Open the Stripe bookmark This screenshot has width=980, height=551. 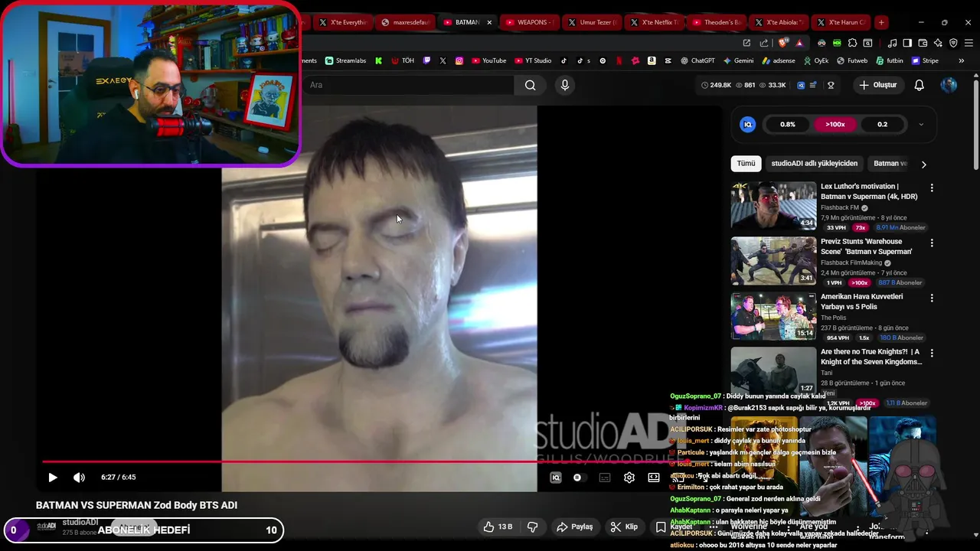pyautogui.click(x=925, y=60)
